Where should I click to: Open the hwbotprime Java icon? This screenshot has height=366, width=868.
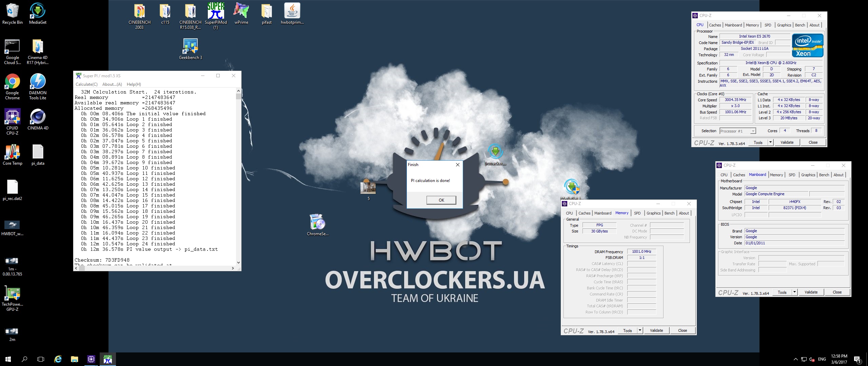tap(292, 14)
